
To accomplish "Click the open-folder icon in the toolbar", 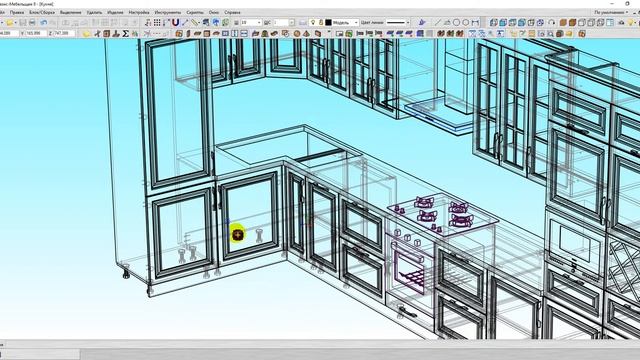I will [10, 22].
